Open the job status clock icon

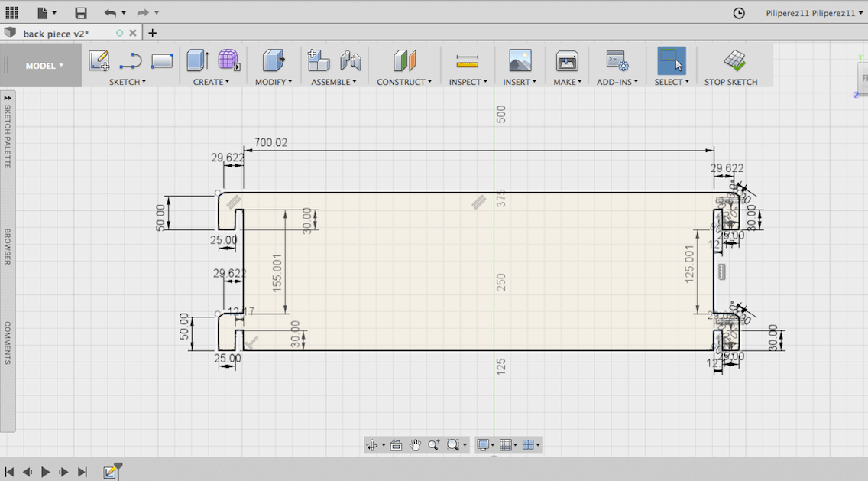tap(739, 13)
